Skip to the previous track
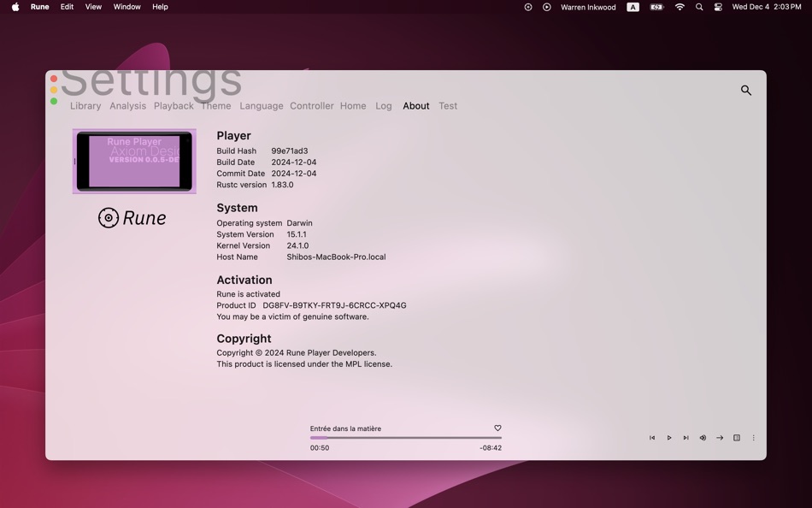Screen dimensions: 812x508 click(x=651, y=437)
